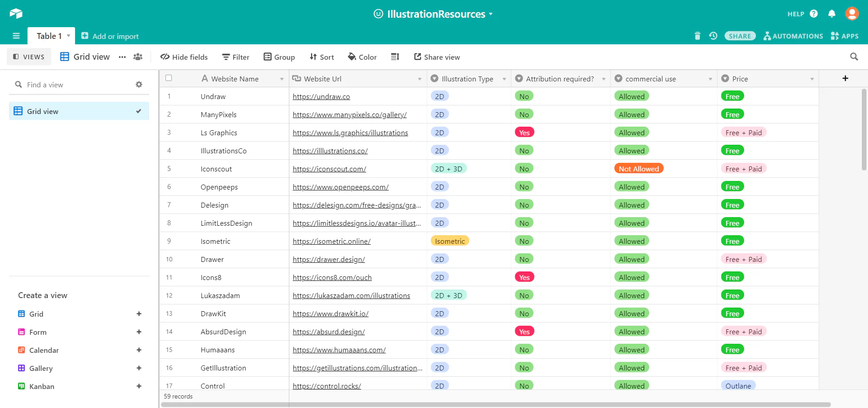868x408 pixels.
Task: Add a new Form view with plus
Action: pos(139,332)
